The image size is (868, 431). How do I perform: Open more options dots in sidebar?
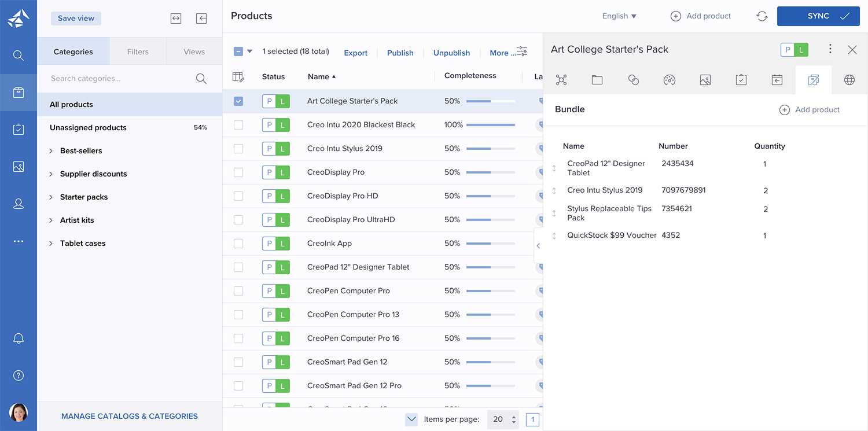pos(19,241)
